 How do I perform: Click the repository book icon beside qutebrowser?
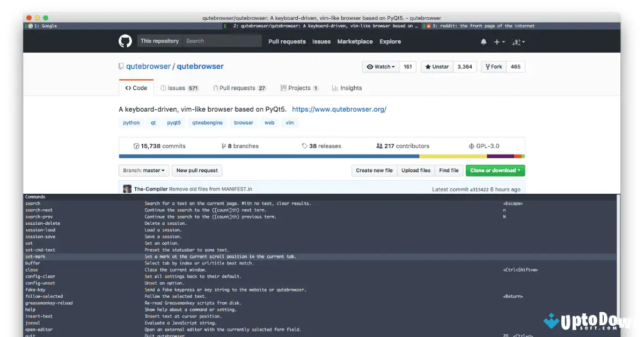(x=121, y=67)
